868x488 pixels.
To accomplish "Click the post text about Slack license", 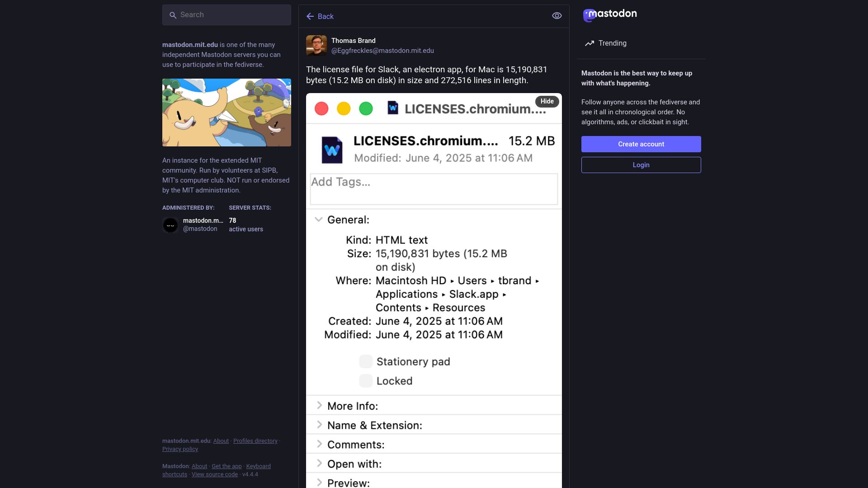I will [x=427, y=75].
